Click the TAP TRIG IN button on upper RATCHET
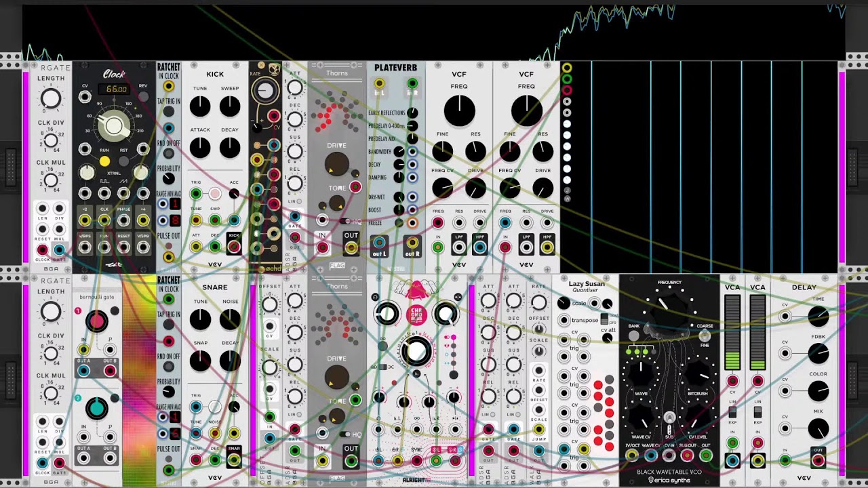The image size is (868, 488). (168, 112)
